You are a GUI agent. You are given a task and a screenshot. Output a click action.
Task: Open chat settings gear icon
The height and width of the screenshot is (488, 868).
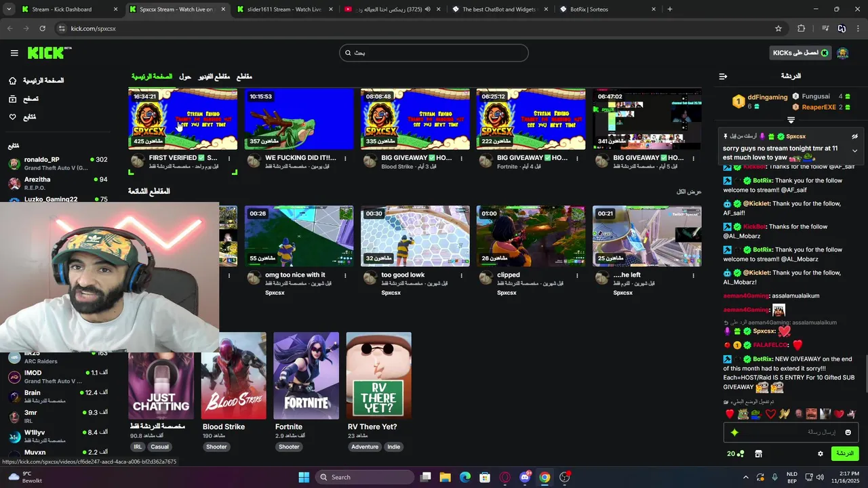tap(821, 453)
